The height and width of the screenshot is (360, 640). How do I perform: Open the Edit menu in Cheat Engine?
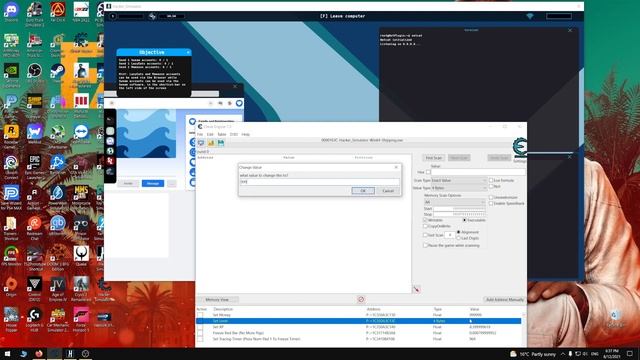pyautogui.click(x=210, y=134)
